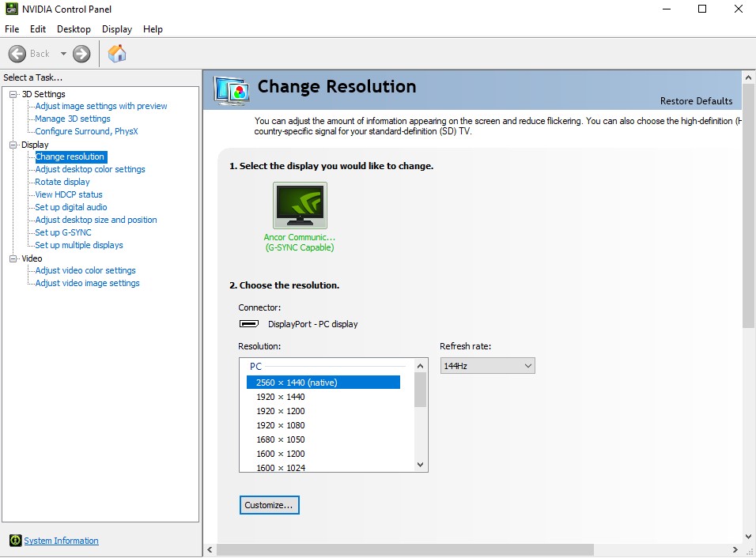756x558 pixels.
Task: Click horizontal scrollbar left arrow
Action: pos(210,549)
